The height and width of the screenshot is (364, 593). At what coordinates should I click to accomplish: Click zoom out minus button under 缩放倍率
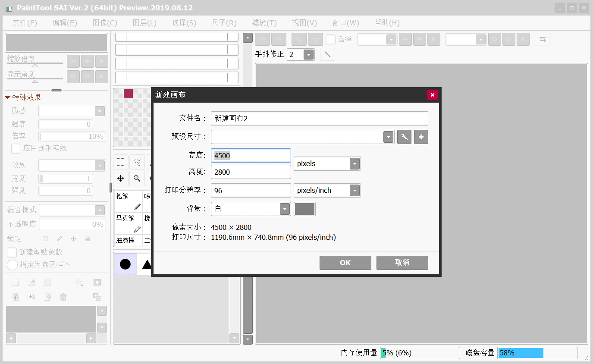(x=73, y=61)
